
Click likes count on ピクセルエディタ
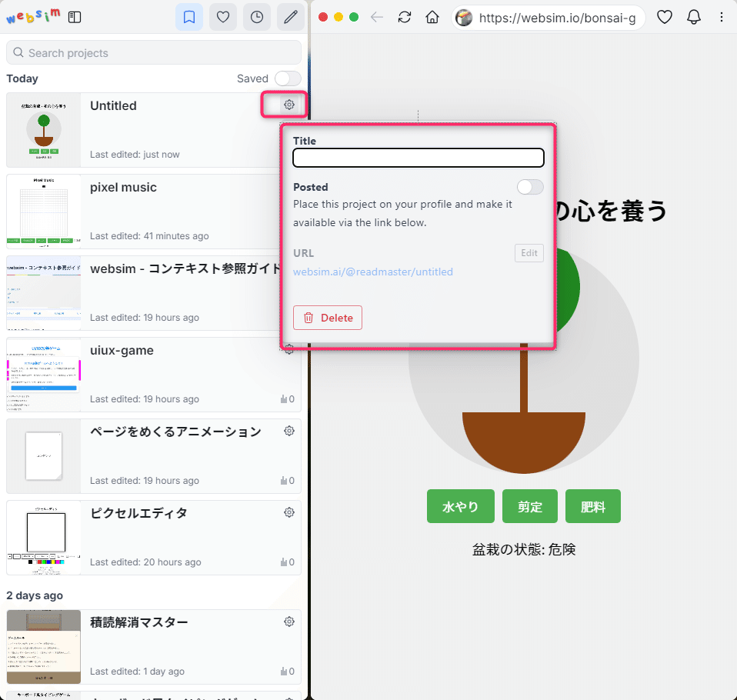click(288, 562)
